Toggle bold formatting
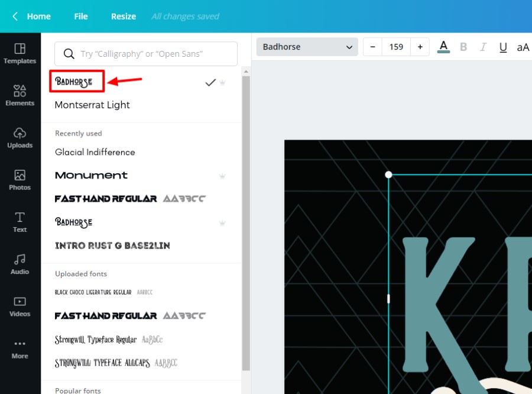The width and height of the screenshot is (532, 394). point(463,47)
